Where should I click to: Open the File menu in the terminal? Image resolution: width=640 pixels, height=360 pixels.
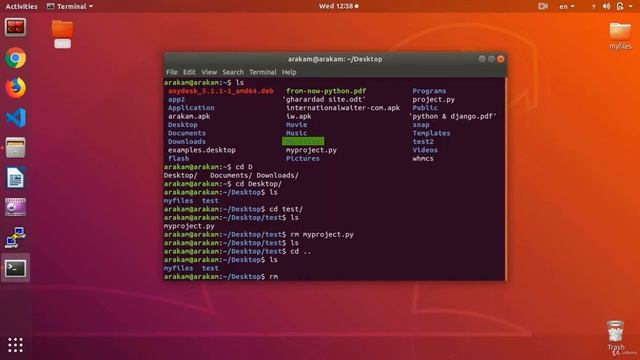tap(172, 72)
